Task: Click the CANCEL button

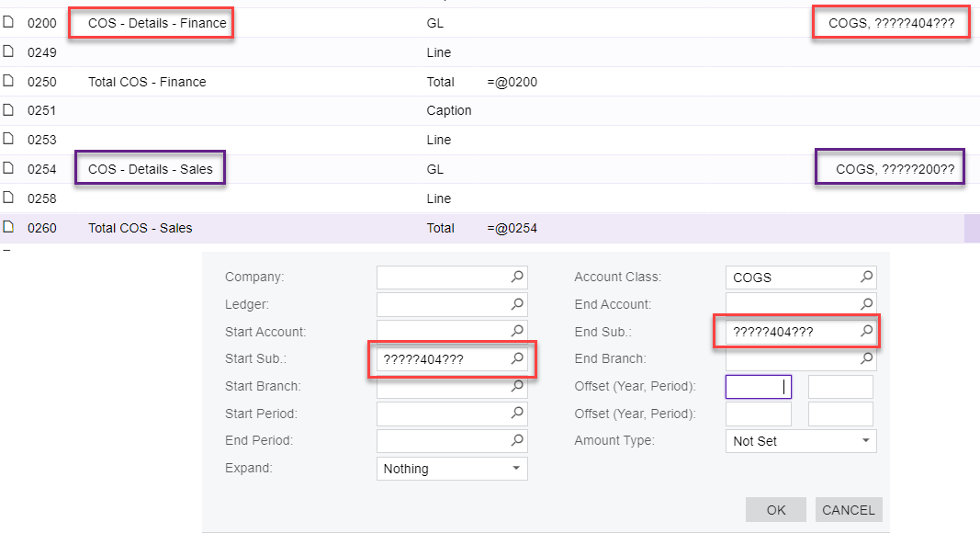Action: pos(848,510)
